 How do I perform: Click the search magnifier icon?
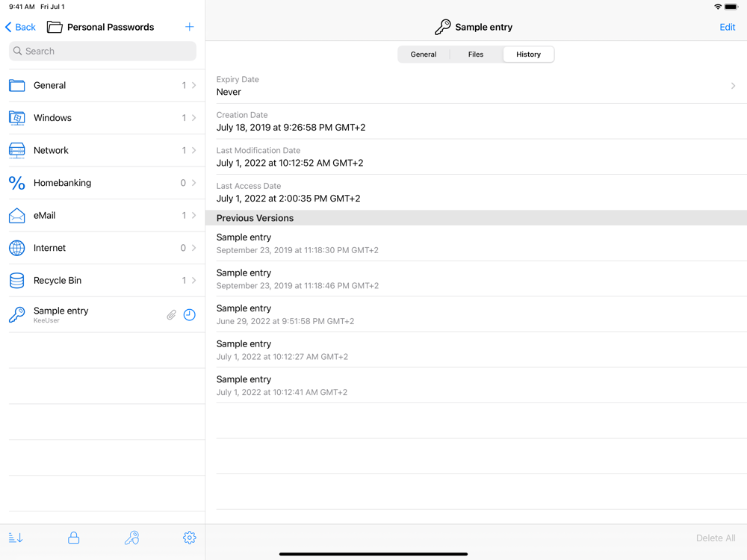point(18,51)
